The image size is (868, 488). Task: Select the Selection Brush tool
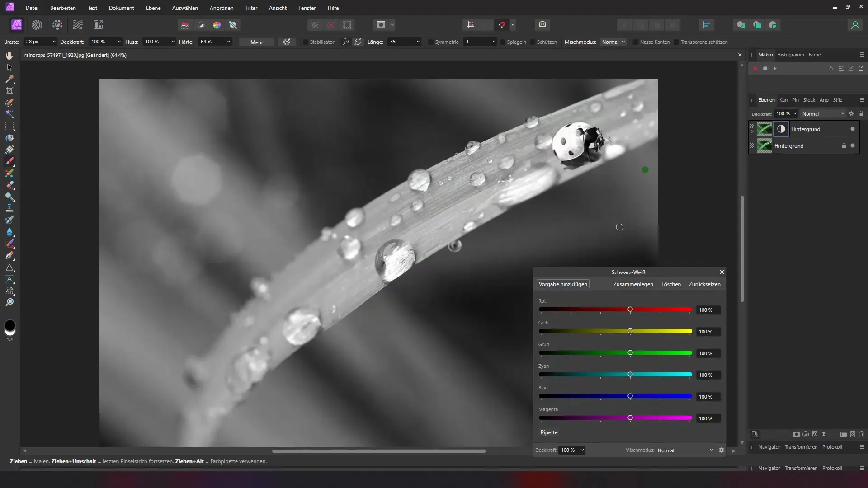coord(9,103)
